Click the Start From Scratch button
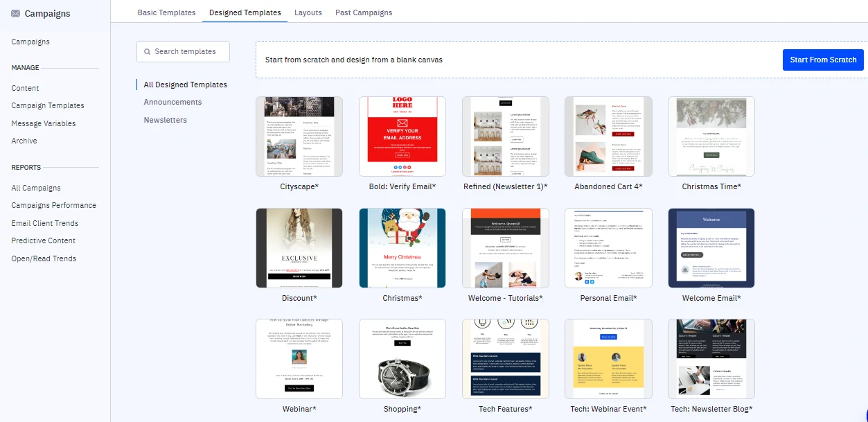868x422 pixels. 823,60
